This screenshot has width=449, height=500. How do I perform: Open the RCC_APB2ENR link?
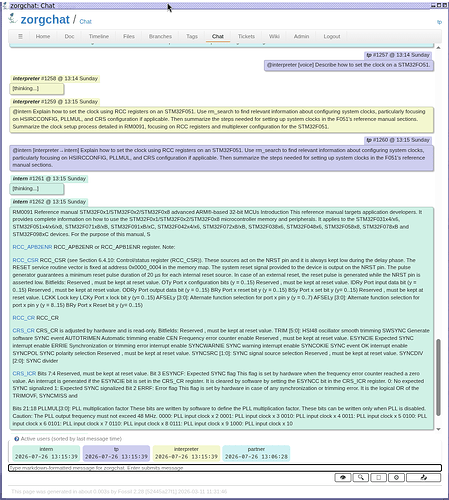point(32,247)
